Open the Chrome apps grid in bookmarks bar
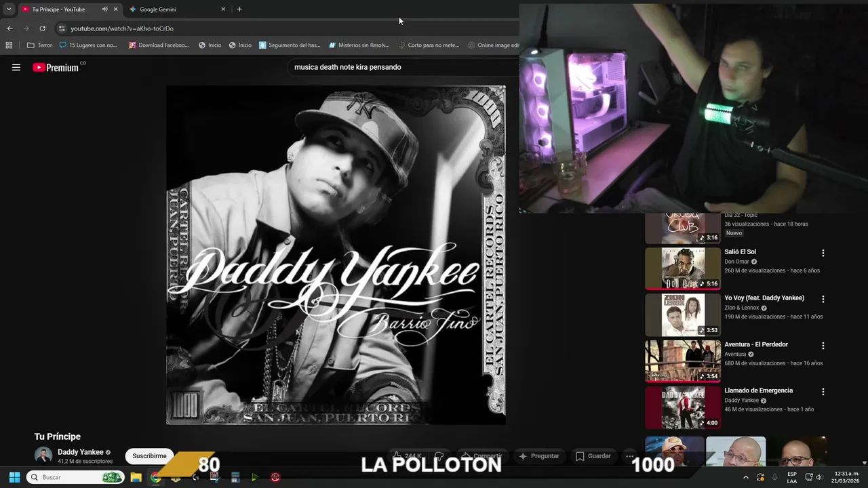Viewport: 868px width, 488px height. [9, 45]
